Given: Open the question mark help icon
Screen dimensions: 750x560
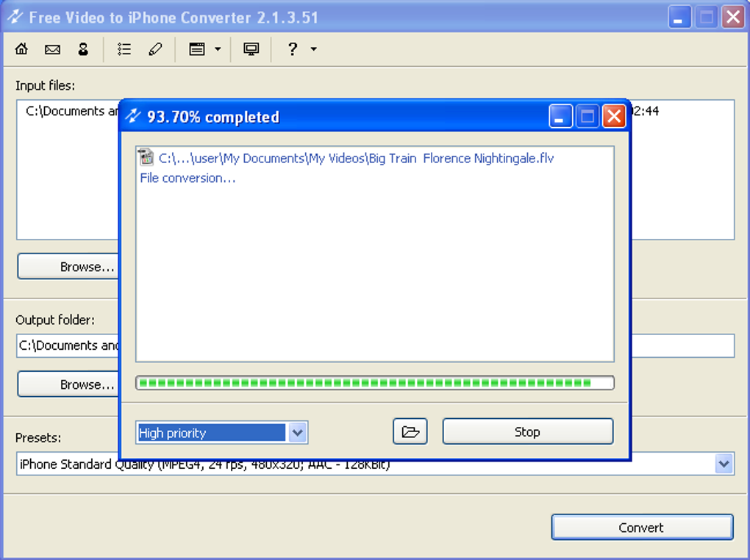Looking at the screenshot, I should [x=293, y=49].
